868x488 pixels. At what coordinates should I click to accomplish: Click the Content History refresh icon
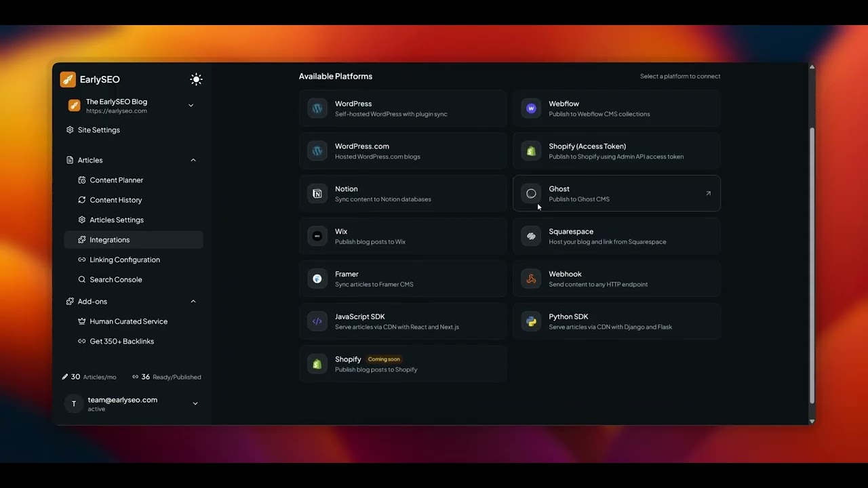pos(82,200)
